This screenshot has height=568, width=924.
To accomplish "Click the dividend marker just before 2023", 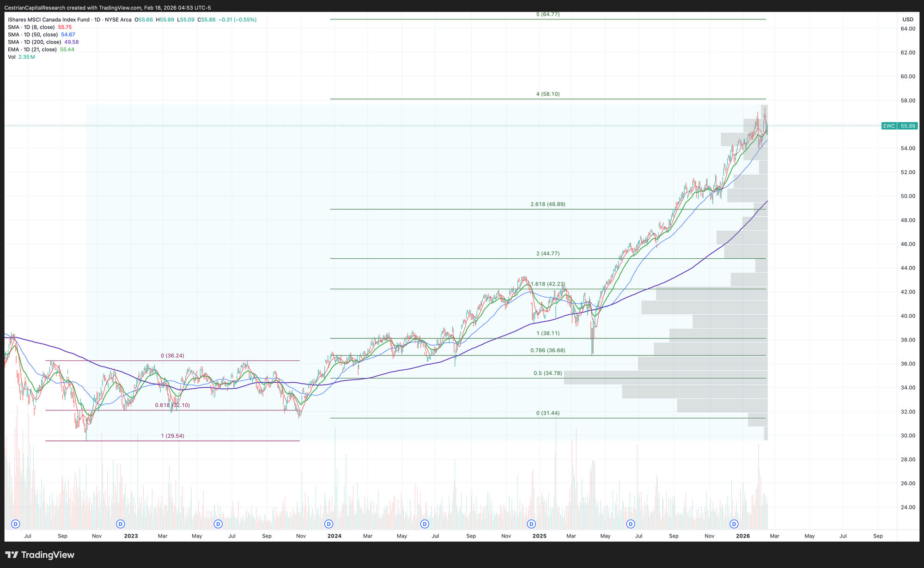I will click(120, 524).
